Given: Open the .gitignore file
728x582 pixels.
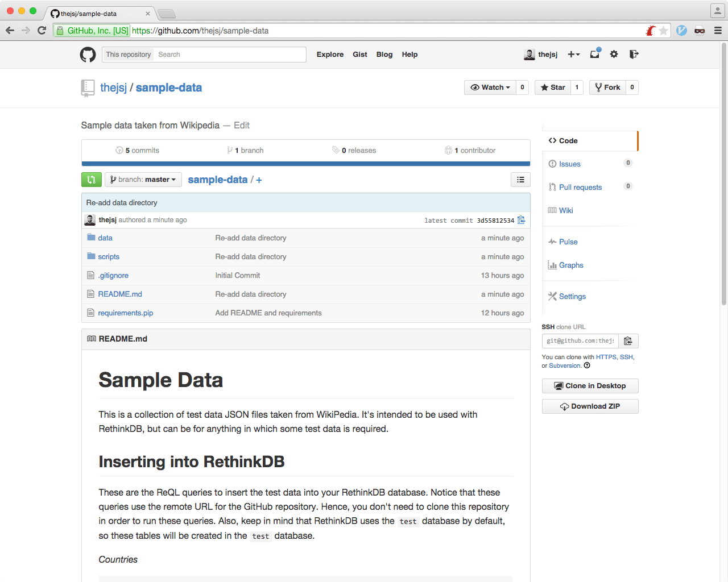Looking at the screenshot, I should point(113,276).
